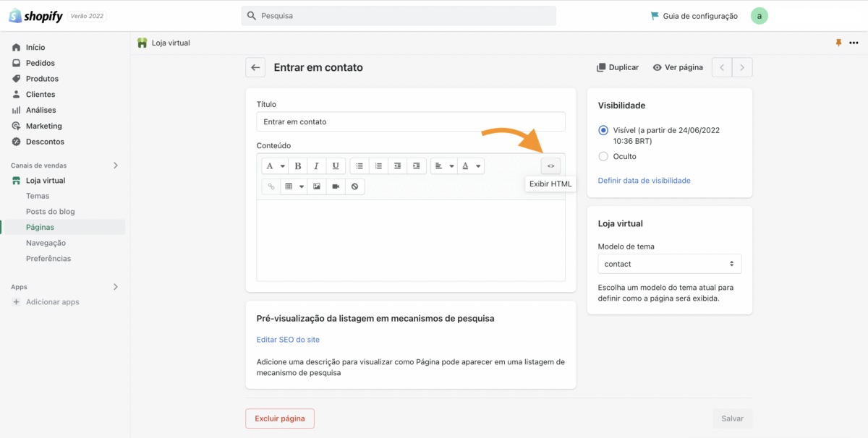Viewport: 868px width, 438px height.
Task: Apply italic formatting in the editor
Action: pos(317,166)
